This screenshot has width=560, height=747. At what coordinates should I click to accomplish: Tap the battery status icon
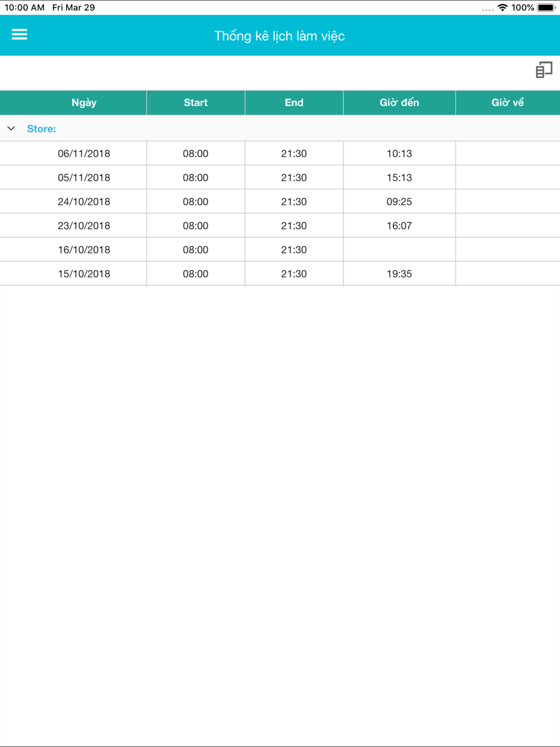[x=546, y=8]
